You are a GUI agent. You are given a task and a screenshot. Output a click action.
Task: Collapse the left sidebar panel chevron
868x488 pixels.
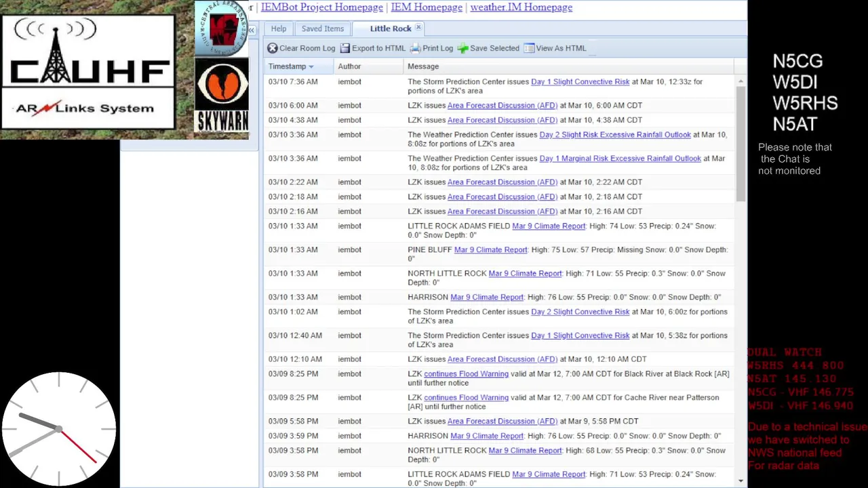coord(251,30)
